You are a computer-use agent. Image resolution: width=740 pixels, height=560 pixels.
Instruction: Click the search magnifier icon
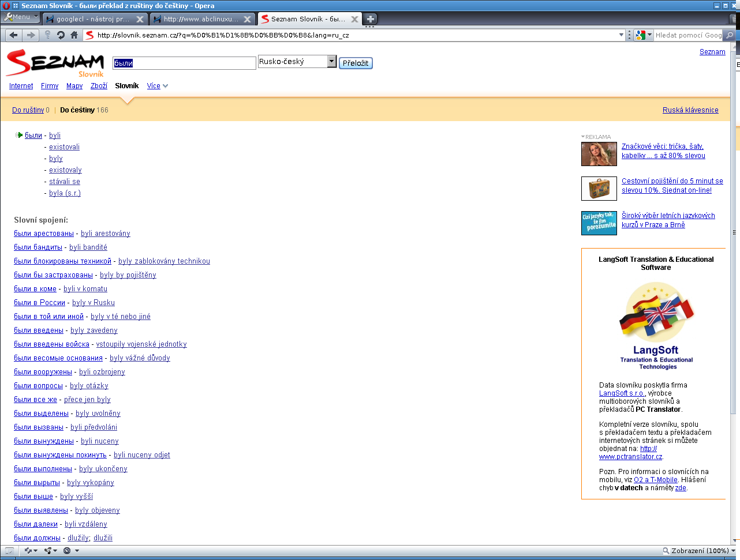coord(730,35)
